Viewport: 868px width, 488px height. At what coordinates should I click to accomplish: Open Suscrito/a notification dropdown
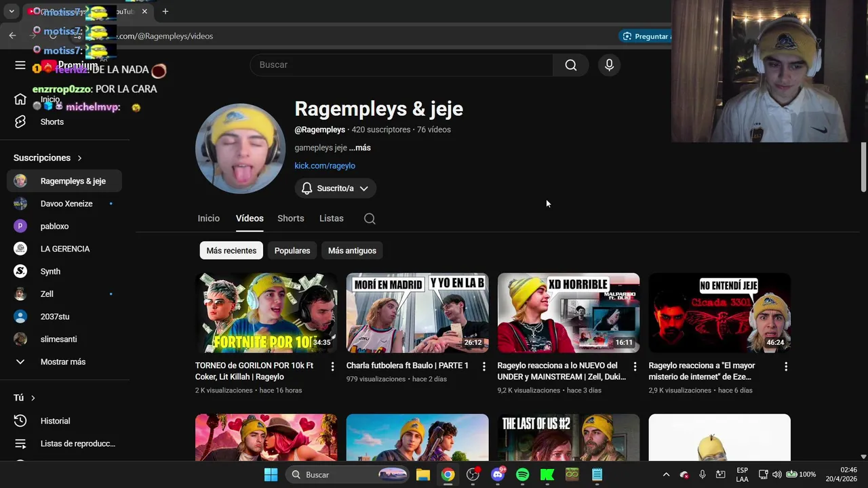tap(335, 188)
